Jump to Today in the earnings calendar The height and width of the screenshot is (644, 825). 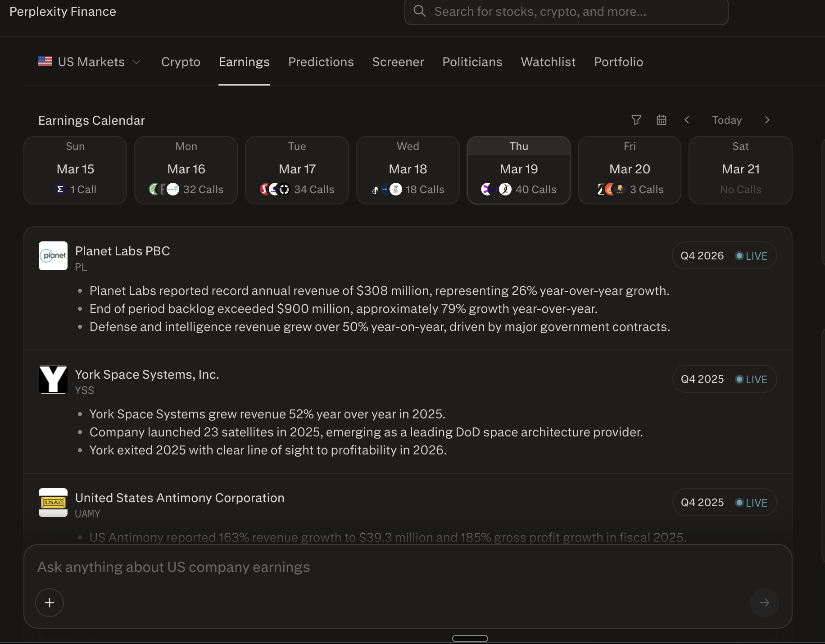727,120
